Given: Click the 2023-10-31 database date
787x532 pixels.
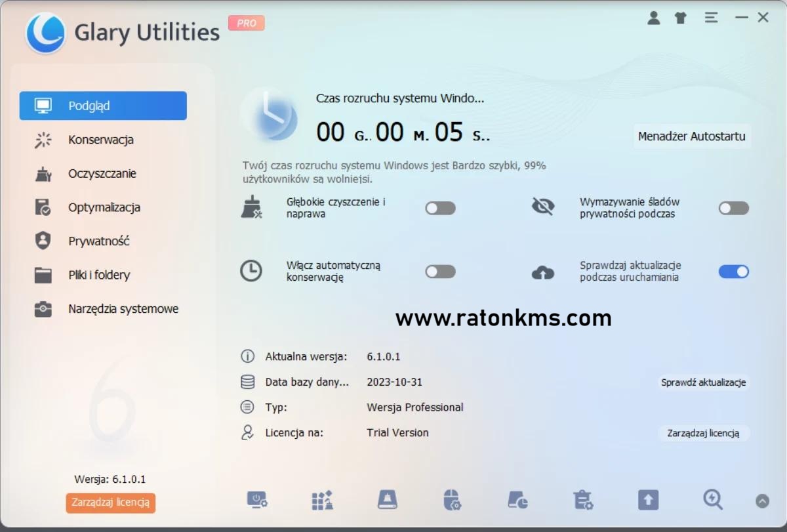Looking at the screenshot, I should click(x=395, y=382).
